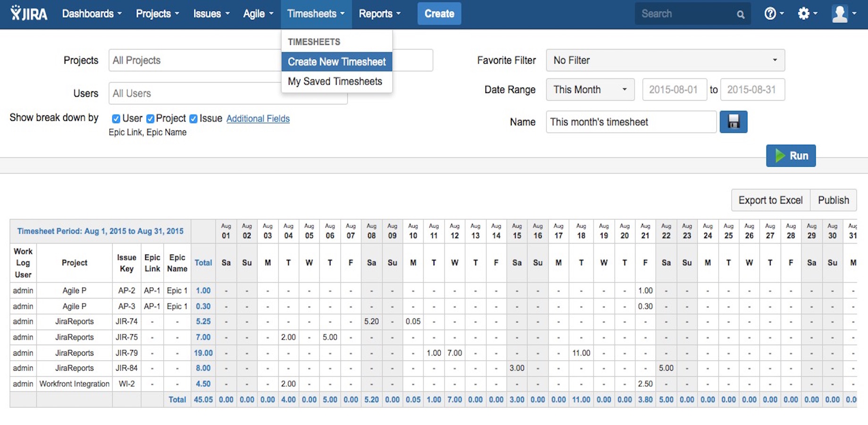The image size is (868, 425).
Task: Click the 11.00 entry on Aug 18
Action: point(581,353)
